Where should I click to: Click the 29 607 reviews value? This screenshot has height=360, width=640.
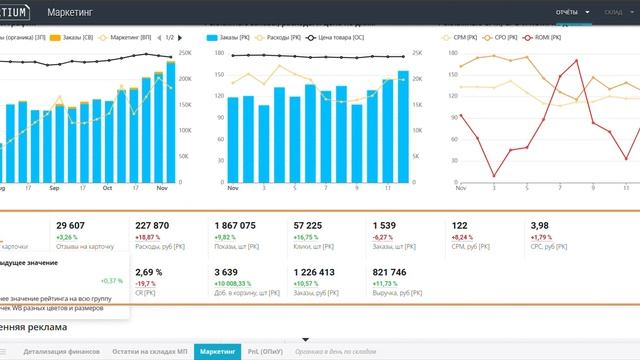tap(70, 225)
